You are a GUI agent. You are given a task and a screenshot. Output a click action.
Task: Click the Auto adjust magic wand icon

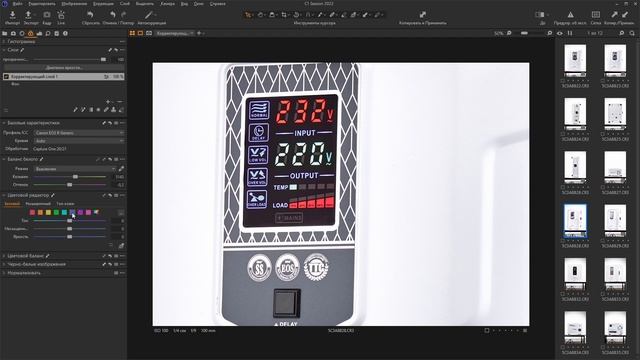point(149,15)
